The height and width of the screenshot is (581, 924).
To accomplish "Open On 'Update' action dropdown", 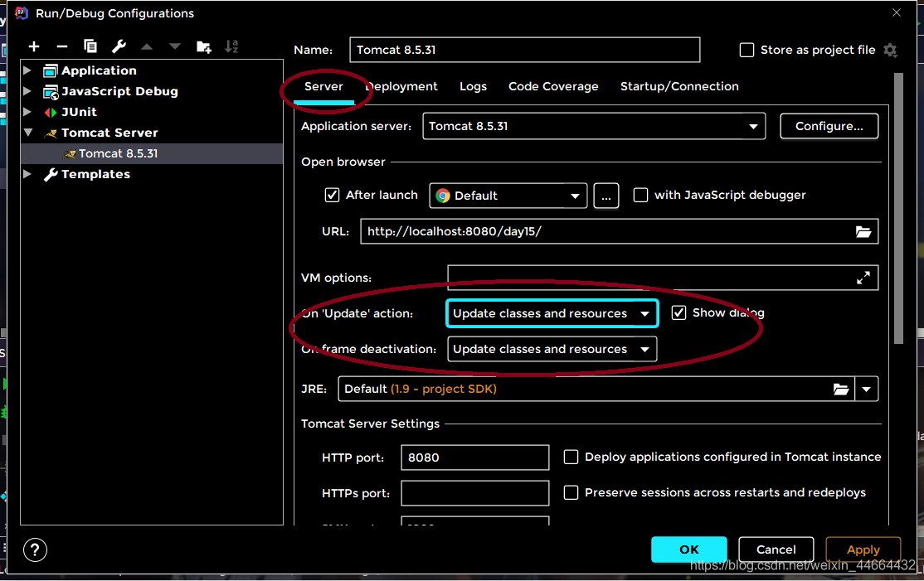I will (x=552, y=313).
